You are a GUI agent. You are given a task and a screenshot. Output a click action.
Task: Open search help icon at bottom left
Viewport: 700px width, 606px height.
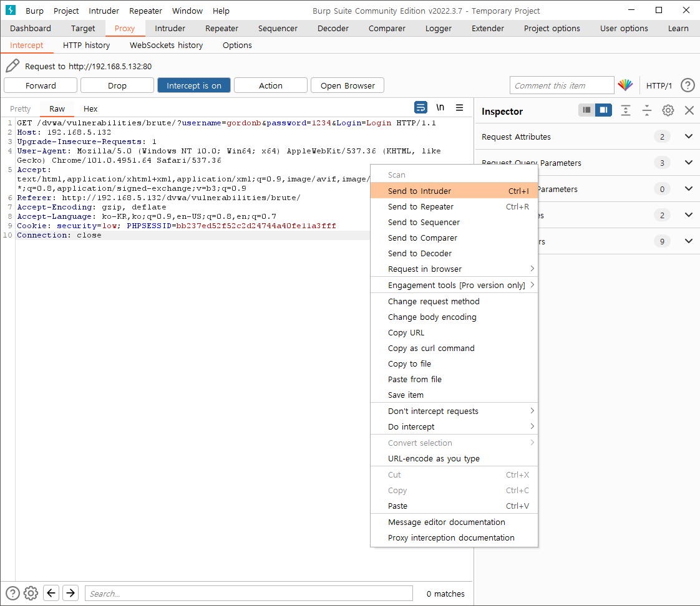click(12, 593)
